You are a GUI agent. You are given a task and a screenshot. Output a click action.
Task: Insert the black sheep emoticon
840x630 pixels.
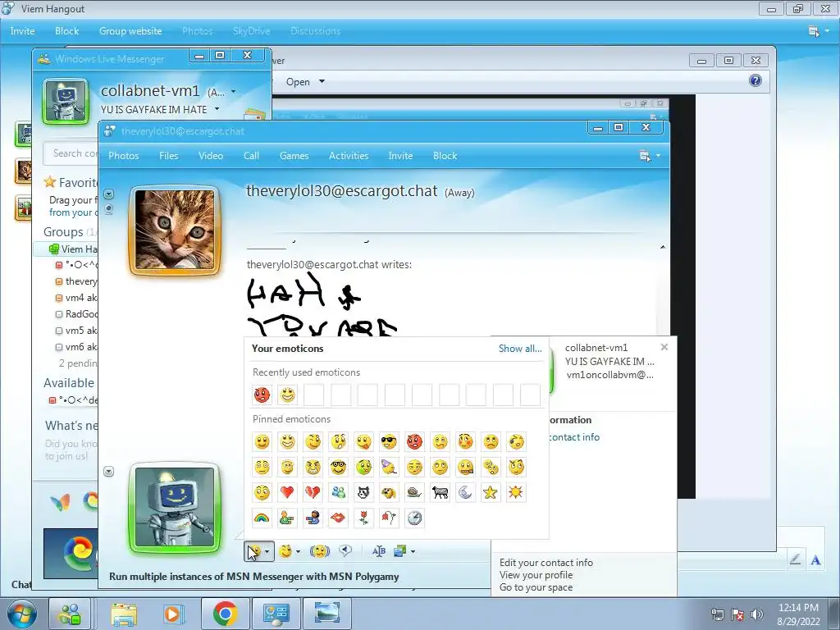coord(440,492)
